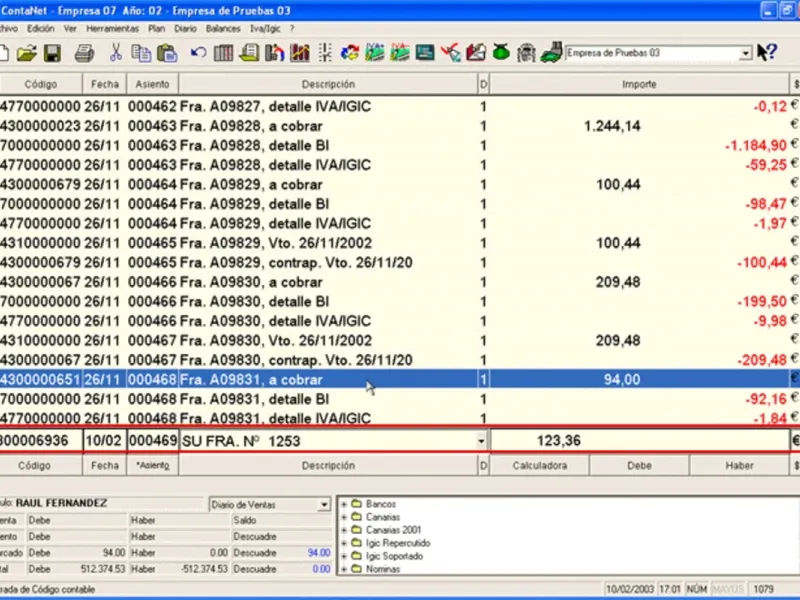Open the Balances menu
Screen dimensions: 800x600
coord(222,29)
